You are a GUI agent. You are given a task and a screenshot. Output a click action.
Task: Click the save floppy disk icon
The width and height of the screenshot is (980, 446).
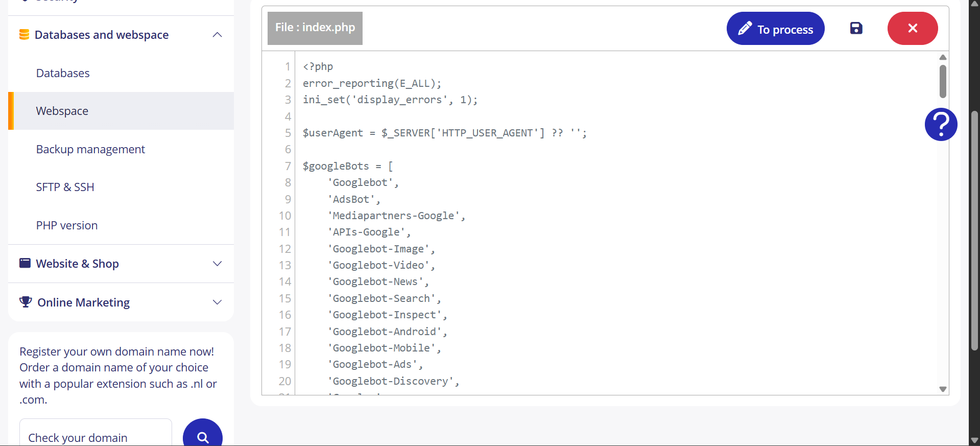coord(856,28)
